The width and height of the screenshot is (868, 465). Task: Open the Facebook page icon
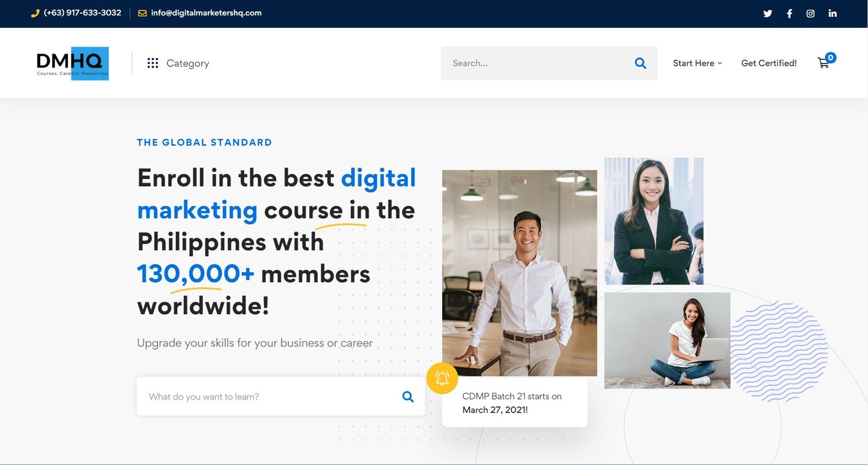(x=789, y=14)
